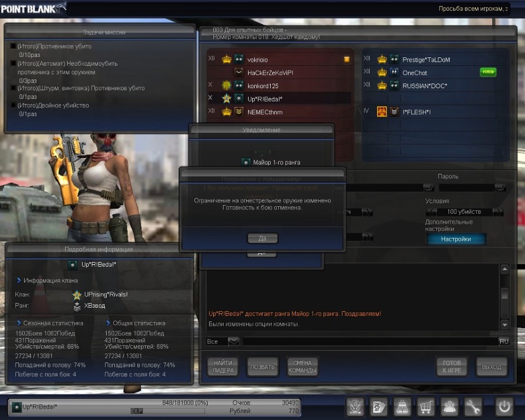
Task: Click the biohazard clan icon beside I*FLESH*I
Action: coord(382,112)
